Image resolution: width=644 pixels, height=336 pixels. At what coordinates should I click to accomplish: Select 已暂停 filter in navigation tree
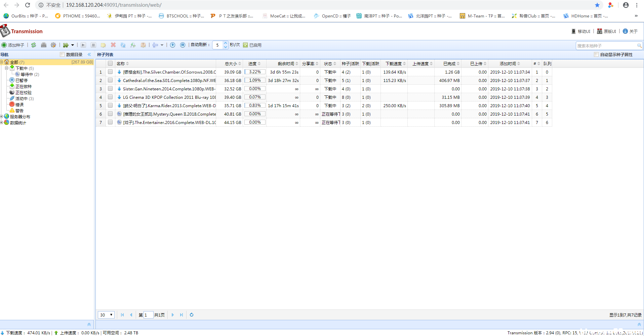(21, 80)
